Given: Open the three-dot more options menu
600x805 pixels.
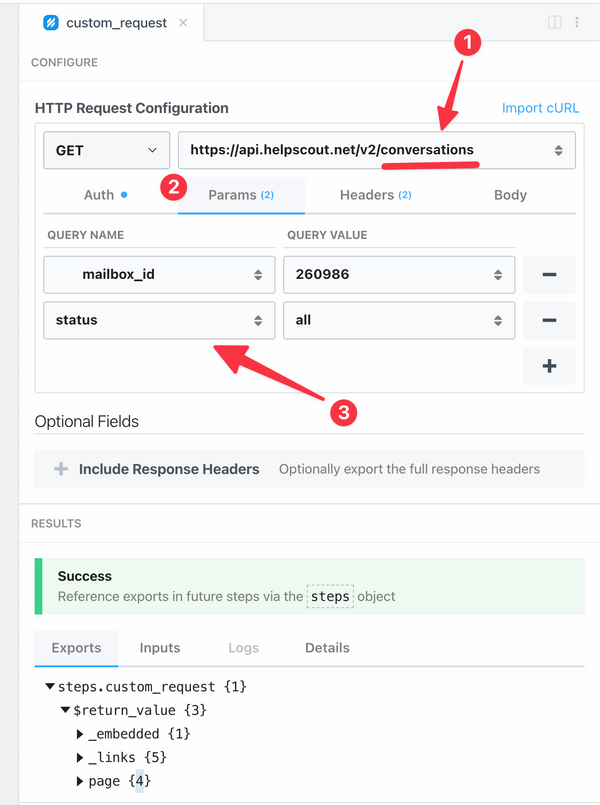Looking at the screenshot, I should click(x=577, y=22).
